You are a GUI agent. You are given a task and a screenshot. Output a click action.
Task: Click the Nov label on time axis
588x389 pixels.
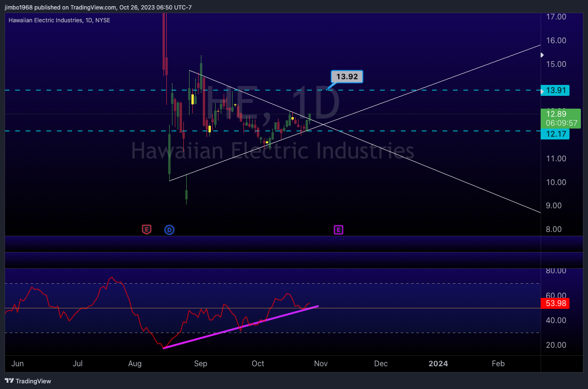[x=321, y=363]
